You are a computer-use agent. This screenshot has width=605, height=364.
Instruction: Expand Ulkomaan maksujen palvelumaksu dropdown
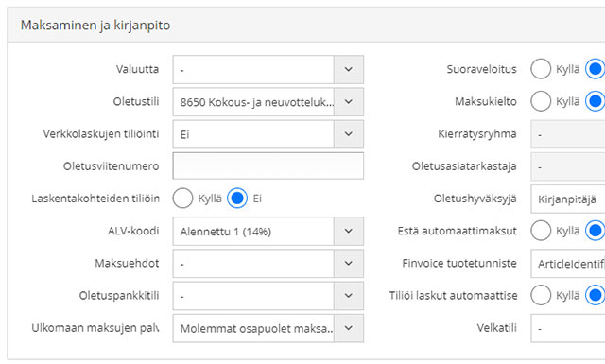(x=349, y=328)
